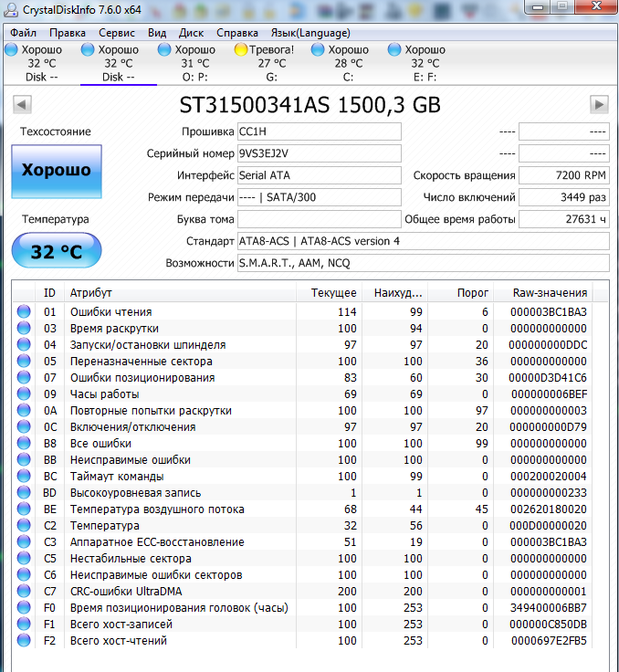Image resolution: width=619 pixels, height=672 pixels.
Task: Select the Тревога! disk tab for G:
Action: (272, 63)
